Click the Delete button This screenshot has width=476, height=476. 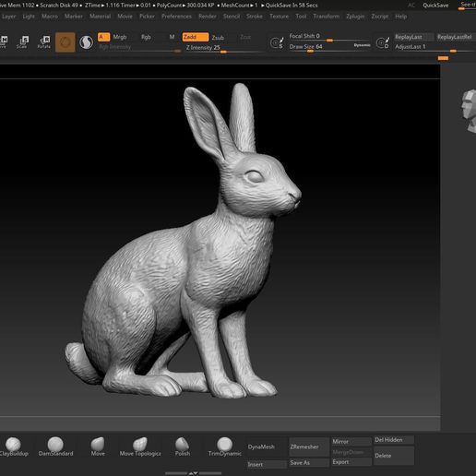click(394, 456)
